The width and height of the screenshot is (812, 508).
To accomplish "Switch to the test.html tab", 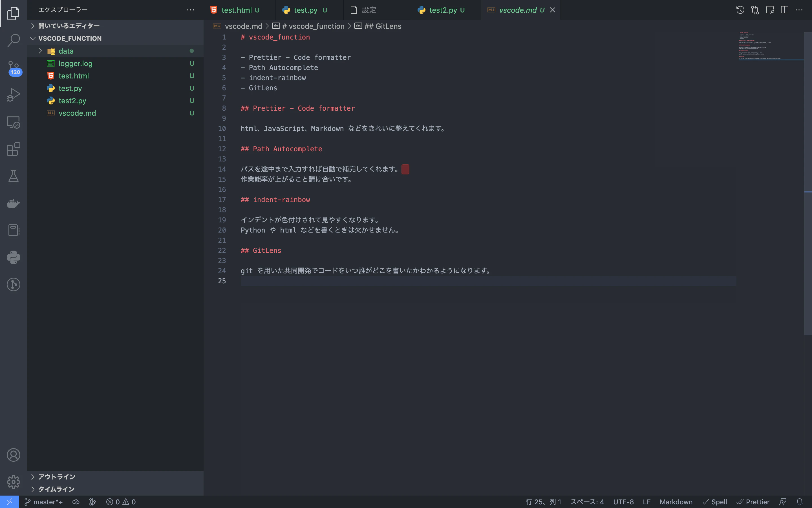I will pyautogui.click(x=240, y=10).
